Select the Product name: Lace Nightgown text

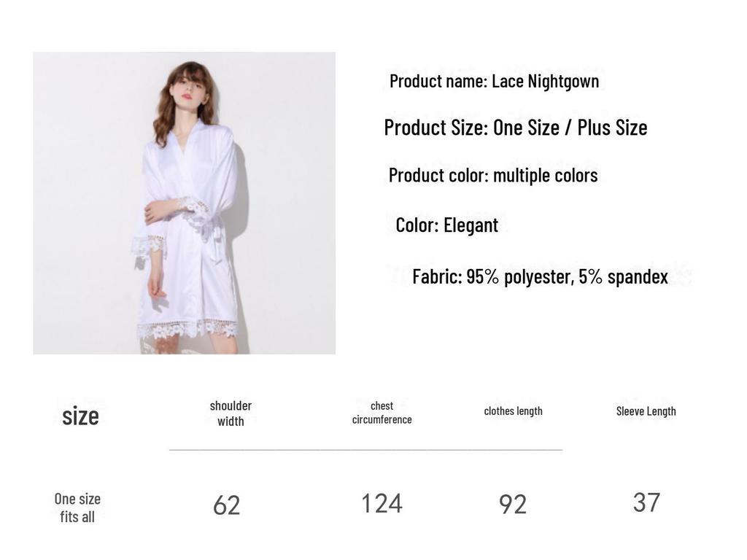pyautogui.click(x=494, y=82)
